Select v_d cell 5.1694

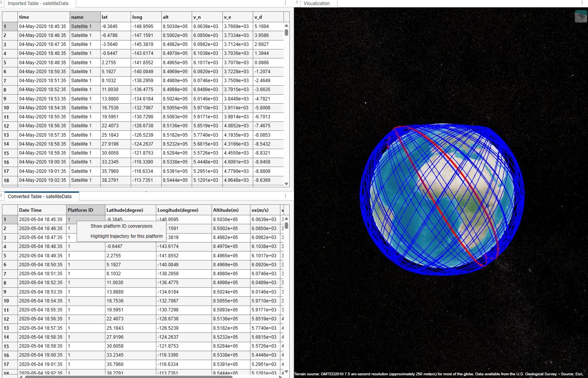268,26
